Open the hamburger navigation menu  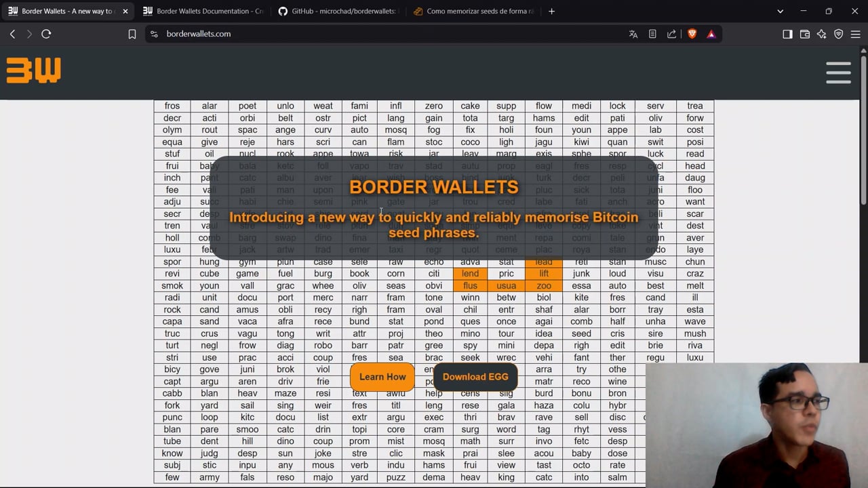838,73
